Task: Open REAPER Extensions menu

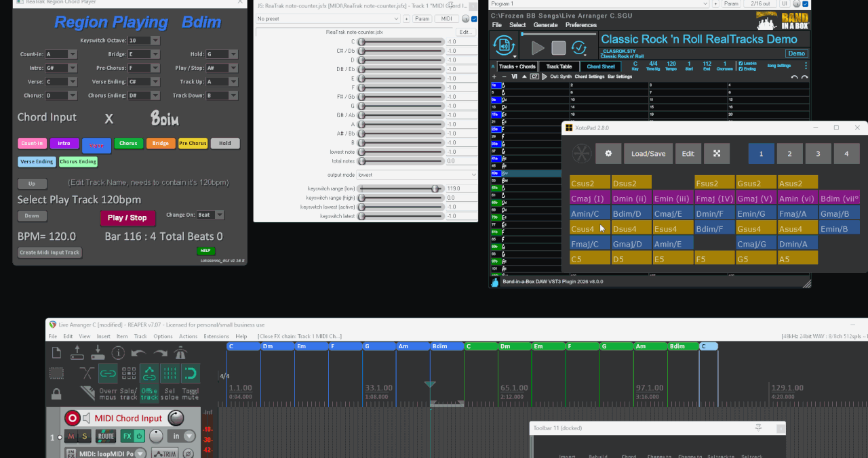Action: click(216, 336)
